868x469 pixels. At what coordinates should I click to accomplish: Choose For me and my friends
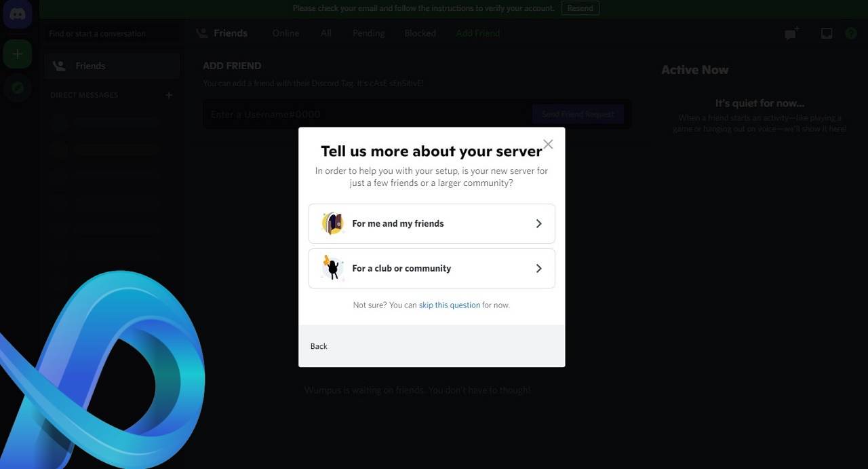click(432, 223)
